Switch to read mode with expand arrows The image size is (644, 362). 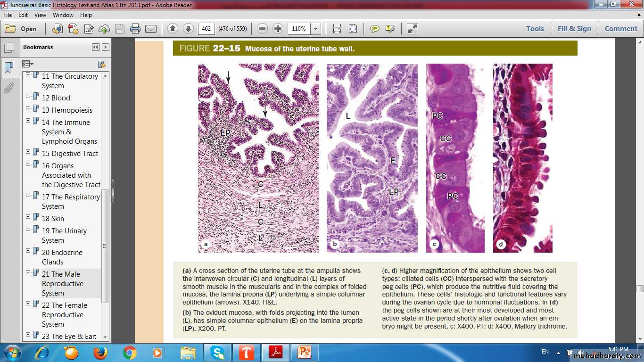[x=412, y=29]
